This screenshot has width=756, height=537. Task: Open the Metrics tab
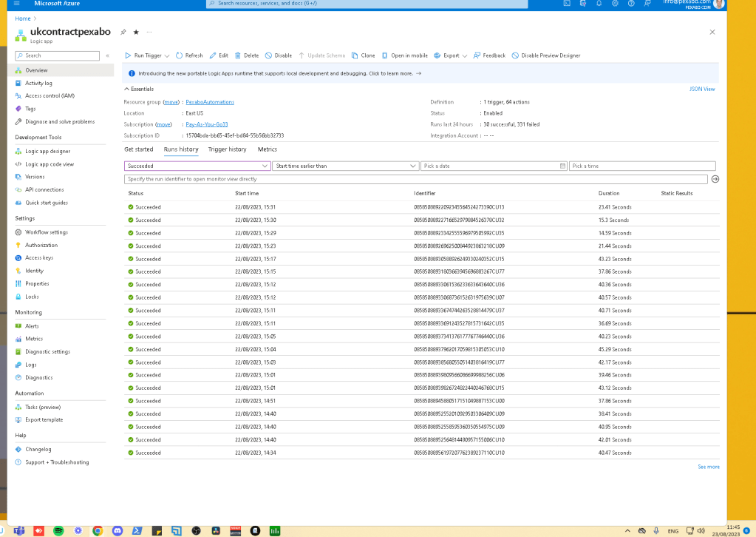pos(267,149)
